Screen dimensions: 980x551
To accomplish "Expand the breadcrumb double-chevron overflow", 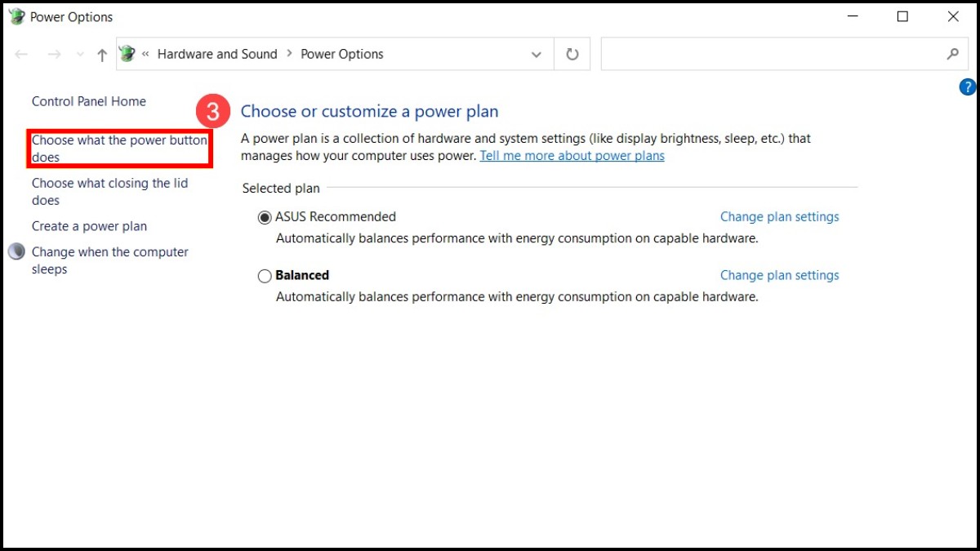I will click(145, 54).
